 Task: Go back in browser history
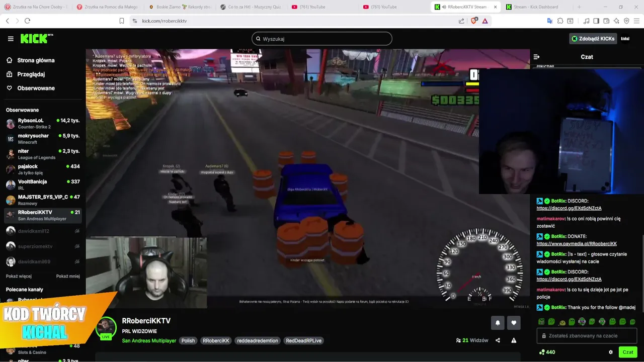[7, 21]
